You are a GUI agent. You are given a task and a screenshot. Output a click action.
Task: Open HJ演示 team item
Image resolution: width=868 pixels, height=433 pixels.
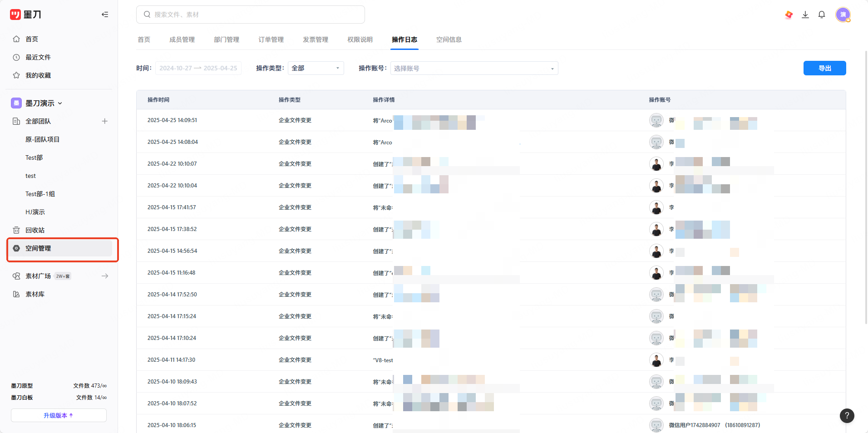pos(35,212)
